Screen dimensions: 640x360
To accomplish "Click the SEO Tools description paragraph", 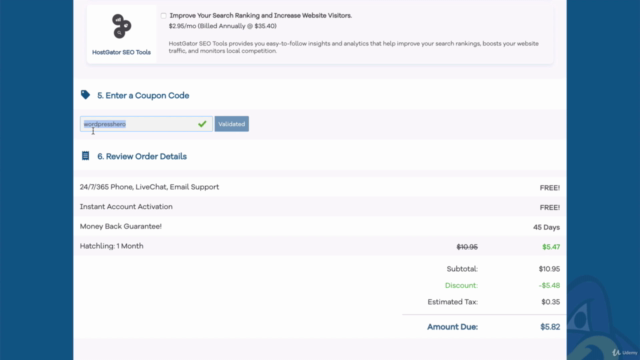I will pyautogui.click(x=353, y=47).
